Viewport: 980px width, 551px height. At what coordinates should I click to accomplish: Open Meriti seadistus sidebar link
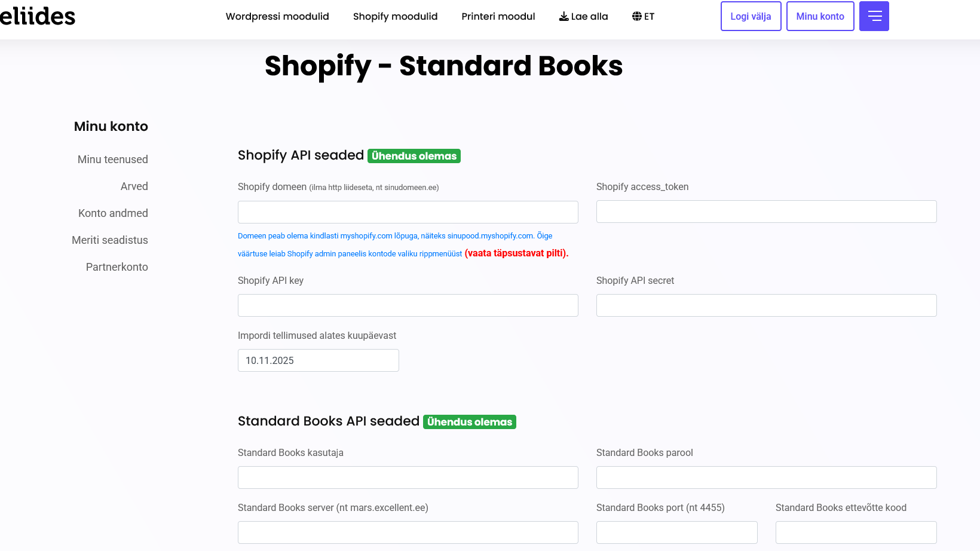coord(110,240)
